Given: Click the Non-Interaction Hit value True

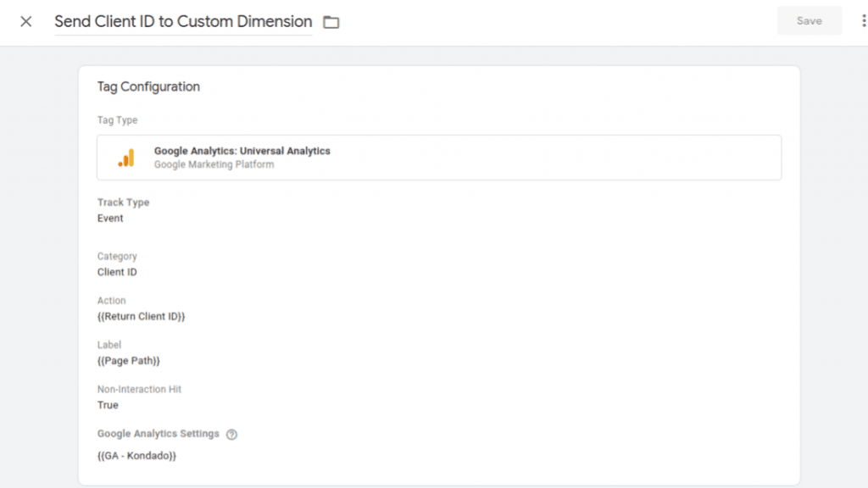Looking at the screenshot, I should tap(108, 405).
